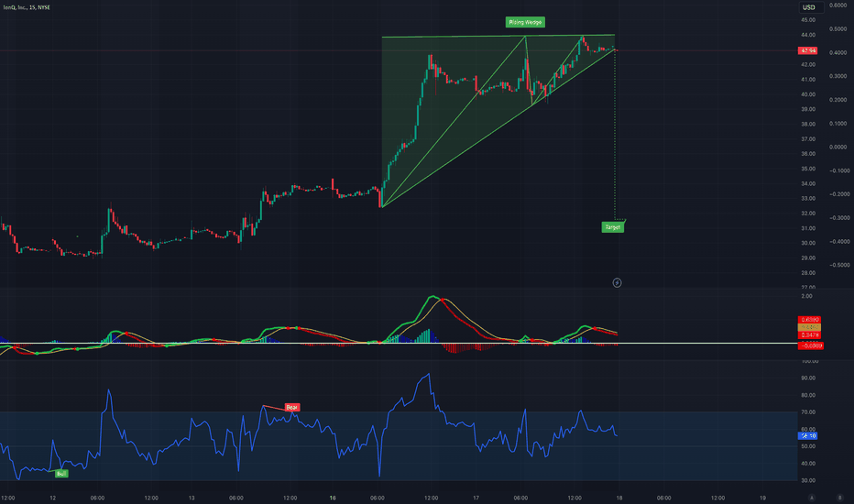
Task: Click the '0.6000' label on the right scale
Action: pos(838,5)
